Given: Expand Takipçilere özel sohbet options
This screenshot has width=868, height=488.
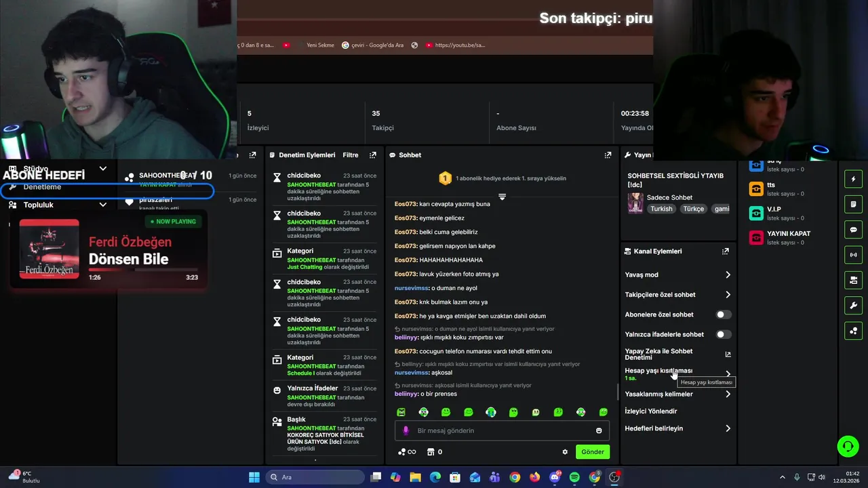Looking at the screenshot, I should 728,295.
